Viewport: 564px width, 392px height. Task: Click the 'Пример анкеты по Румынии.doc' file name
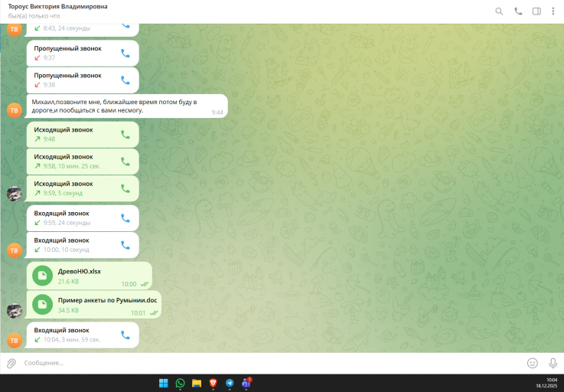[108, 300]
